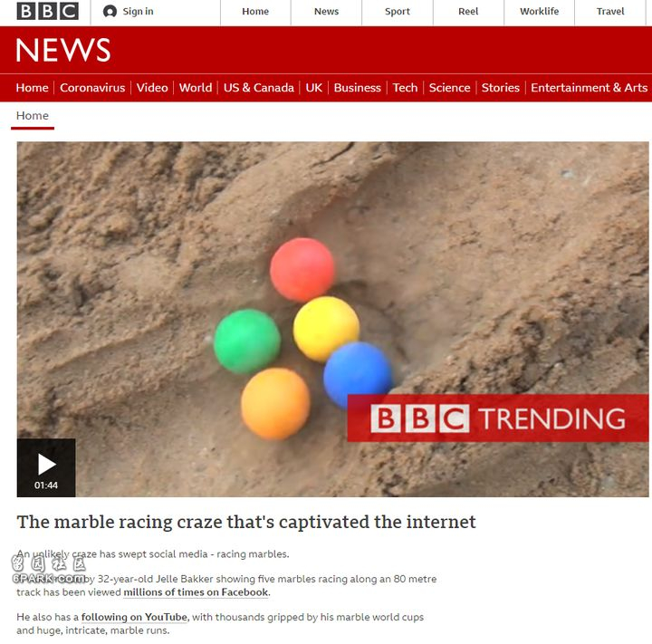The image size is (652, 644).
Task: Click the large BBC NEWS banner title
Action: pos(63,50)
